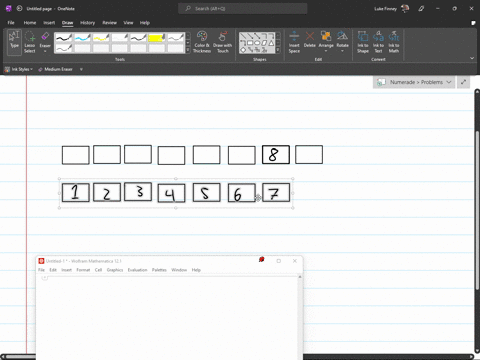480x360 pixels.
Task: Click the box with handwritten 4
Action: [x=171, y=193]
